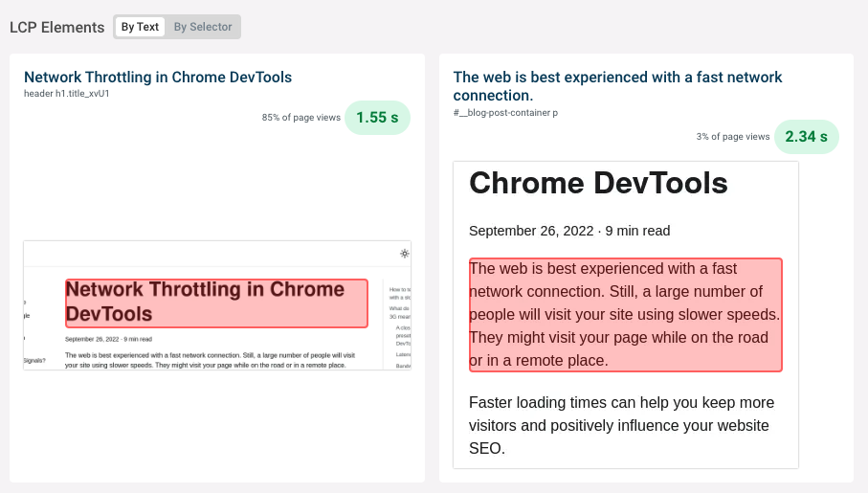Image resolution: width=868 pixels, height=493 pixels.
Task: Switch to the By Text tab
Action: (140, 27)
